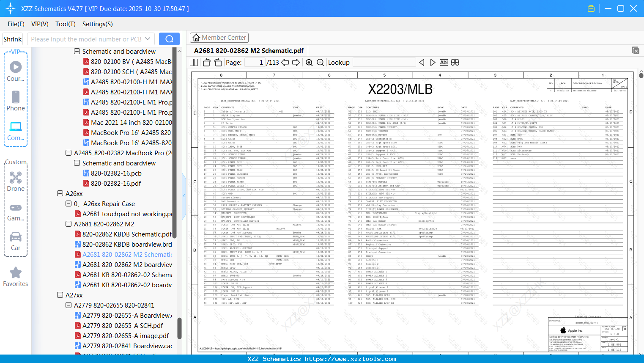Image resolution: width=644 pixels, height=363 pixels.
Task: Open the Game console category
Action: click(16, 212)
